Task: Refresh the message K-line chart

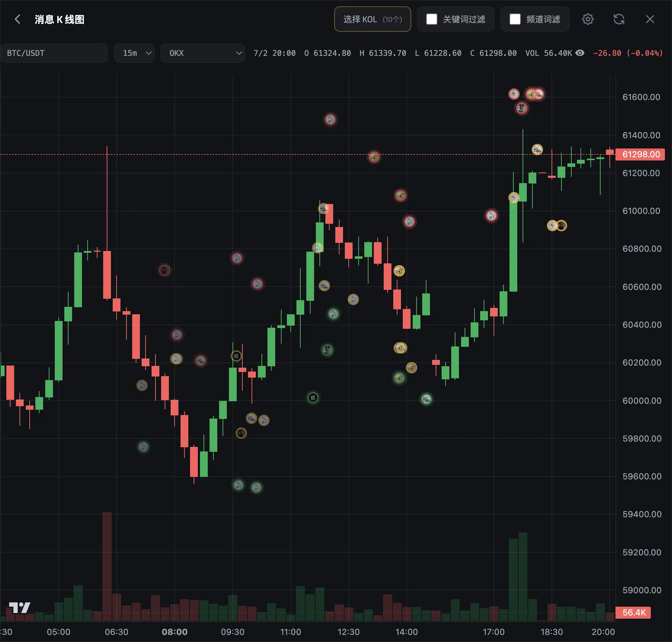Action: 619,19
